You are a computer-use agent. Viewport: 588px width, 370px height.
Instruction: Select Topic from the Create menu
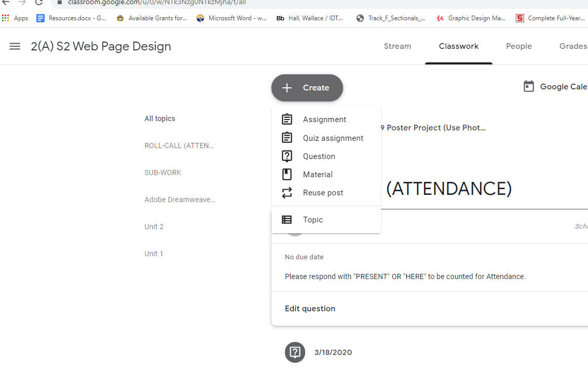(x=312, y=220)
